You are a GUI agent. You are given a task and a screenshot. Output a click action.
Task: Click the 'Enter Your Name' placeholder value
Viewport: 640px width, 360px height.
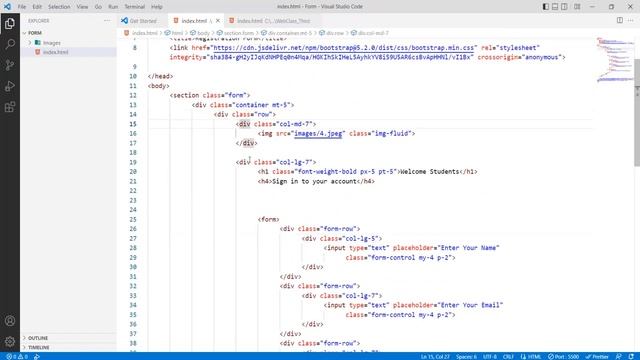pos(469,248)
